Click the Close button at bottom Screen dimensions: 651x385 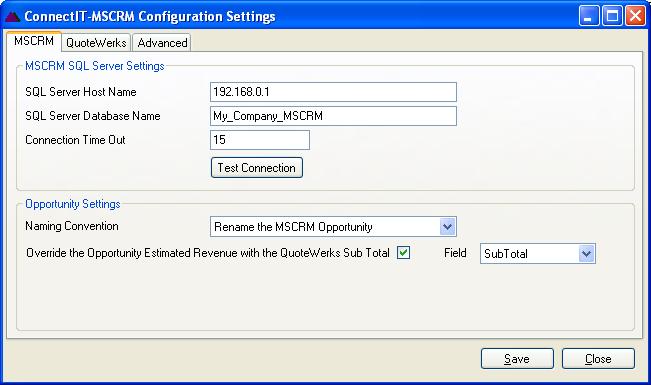pos(598,358)
